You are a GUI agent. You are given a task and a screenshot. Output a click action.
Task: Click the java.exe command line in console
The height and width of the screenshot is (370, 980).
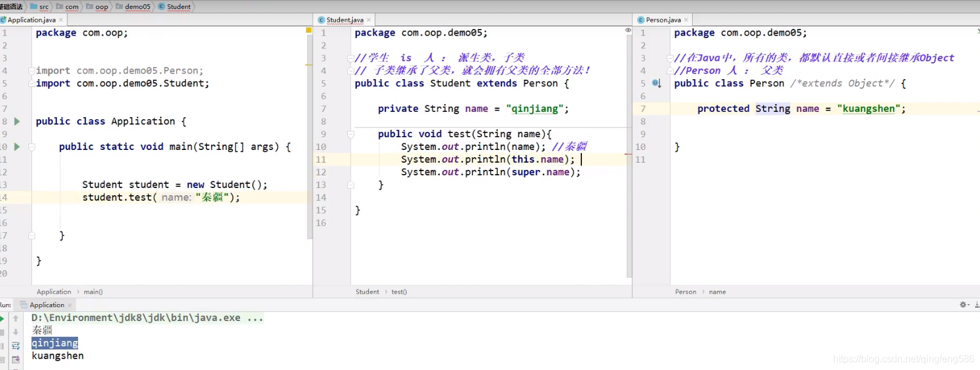(148, 318)
